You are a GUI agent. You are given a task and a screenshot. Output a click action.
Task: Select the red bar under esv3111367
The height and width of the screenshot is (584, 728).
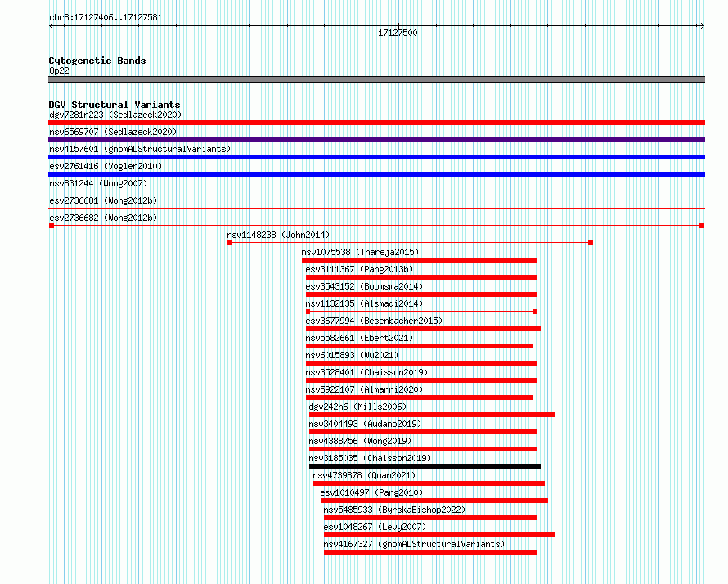pyautogui.click(x=421, y=277)
